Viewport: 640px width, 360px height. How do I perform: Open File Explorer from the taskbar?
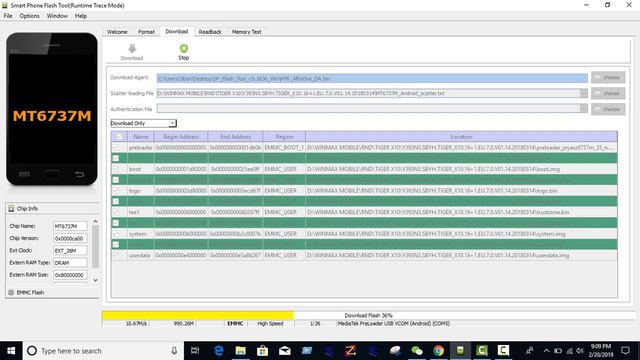pyautogui.click(x=240, y=351)
